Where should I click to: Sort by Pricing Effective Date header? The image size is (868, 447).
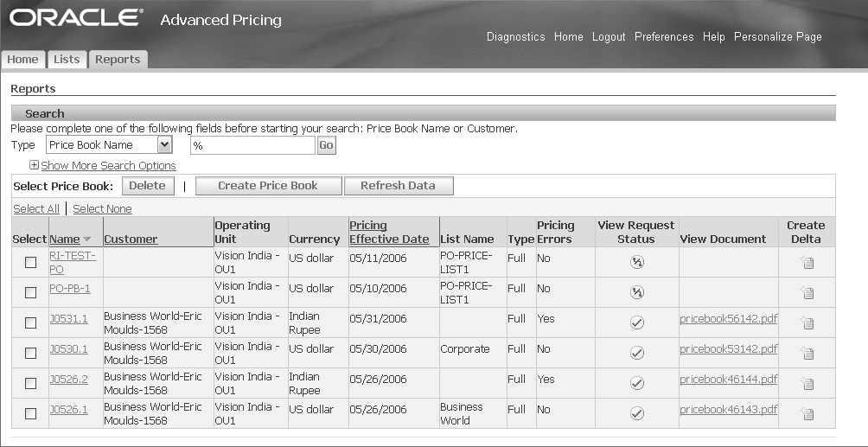(389, 232)
